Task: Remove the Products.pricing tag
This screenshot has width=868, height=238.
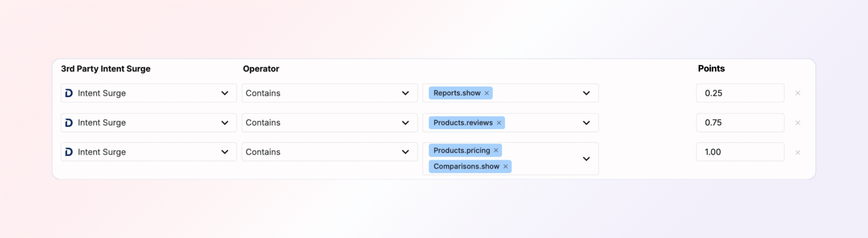Action: (496, 150)
